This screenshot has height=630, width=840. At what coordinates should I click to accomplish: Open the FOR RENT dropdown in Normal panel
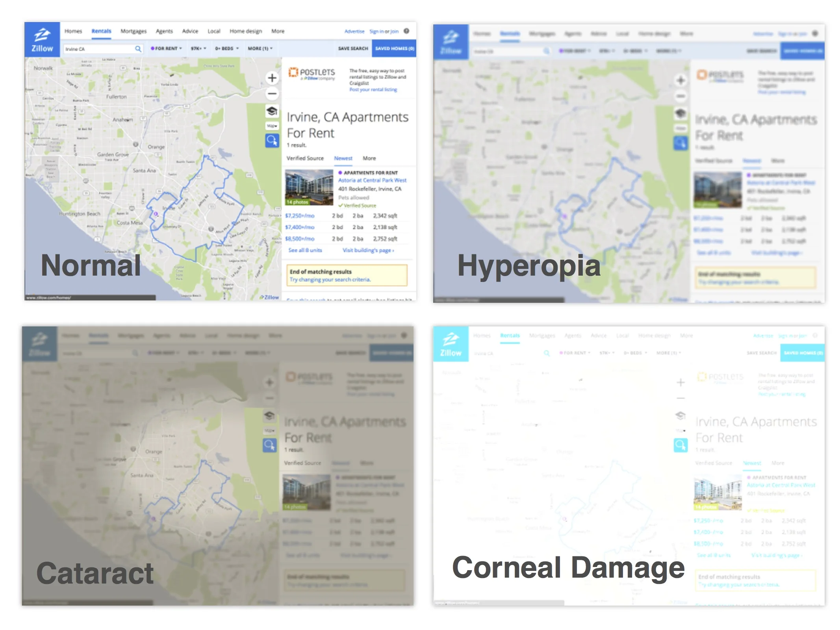point(166,48)
